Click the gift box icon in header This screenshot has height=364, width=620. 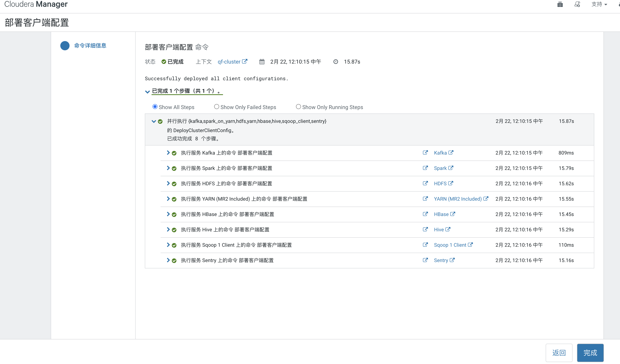pos(560,4)
